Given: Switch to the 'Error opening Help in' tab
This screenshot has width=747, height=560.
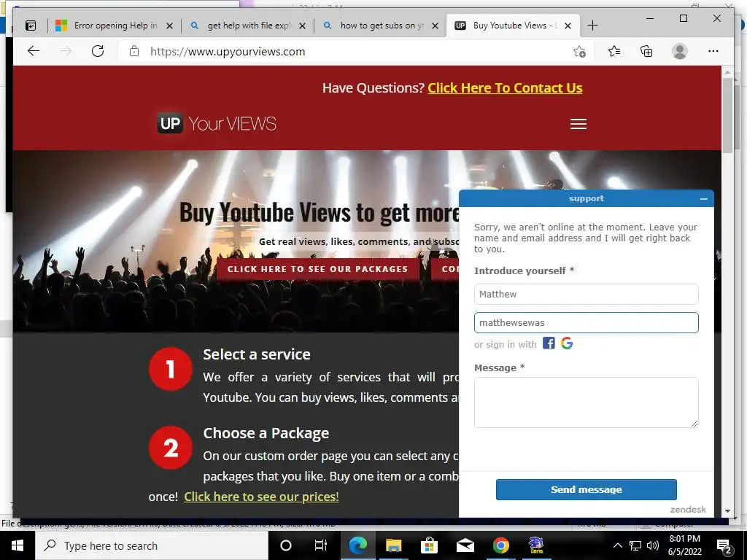Looking at the screenshot, I should [x=115, y=26].
